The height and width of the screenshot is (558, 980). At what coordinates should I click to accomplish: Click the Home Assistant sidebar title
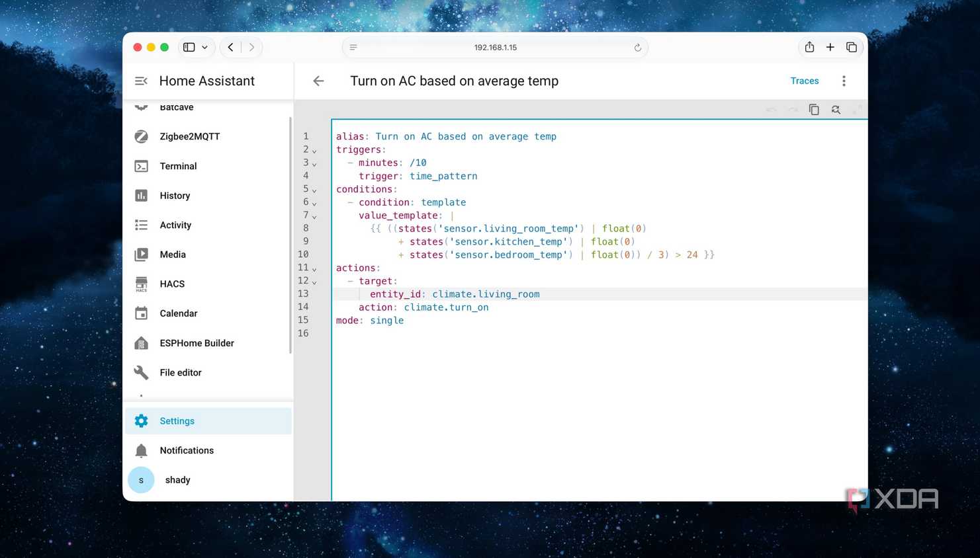(207, 81)
